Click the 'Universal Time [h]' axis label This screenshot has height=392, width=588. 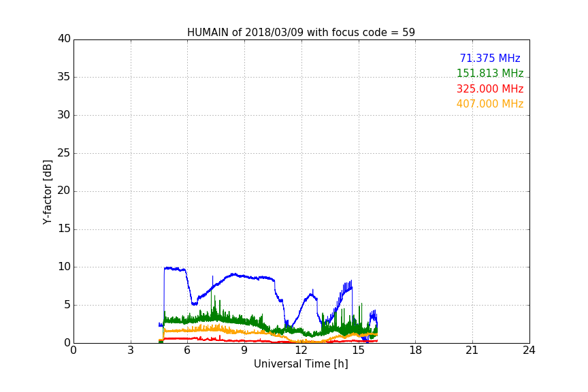[x=301, y=364]
